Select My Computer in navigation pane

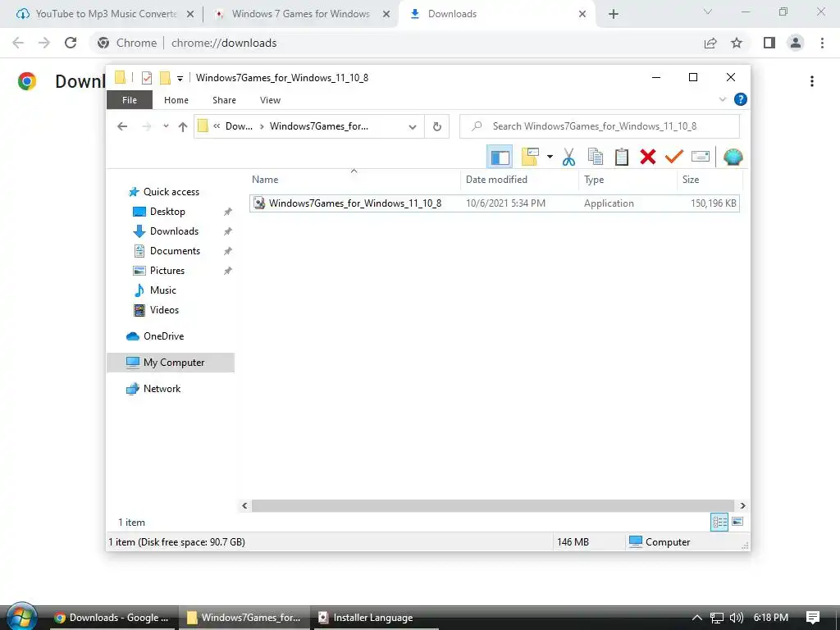[x=171, y=363]
